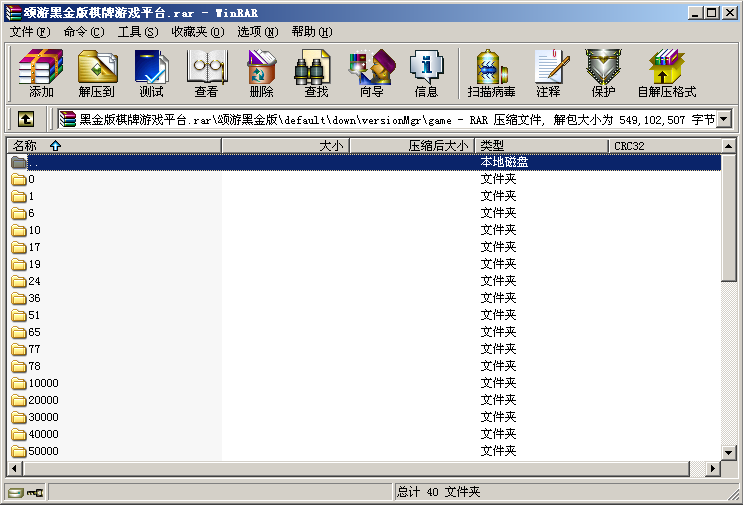This screenshot has width=743, height=505.
Task: Expand the archive path dropdown
Action: coord(724,119)
